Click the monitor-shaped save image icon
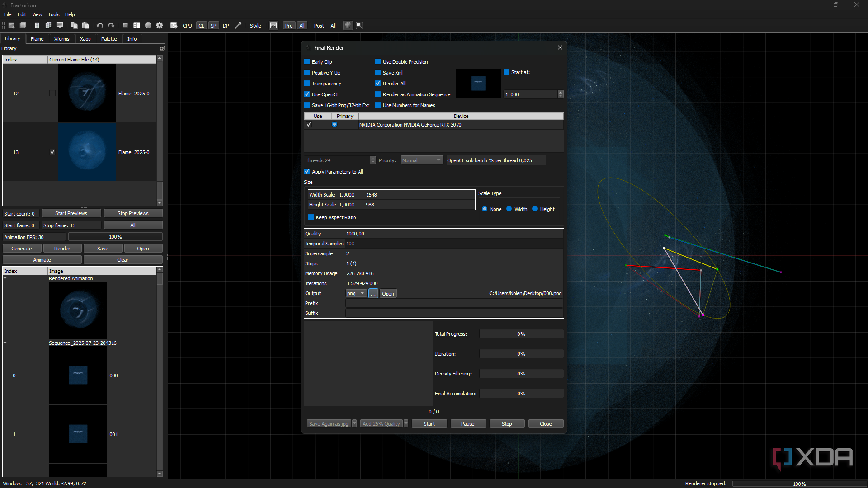 tap(60, 26)
